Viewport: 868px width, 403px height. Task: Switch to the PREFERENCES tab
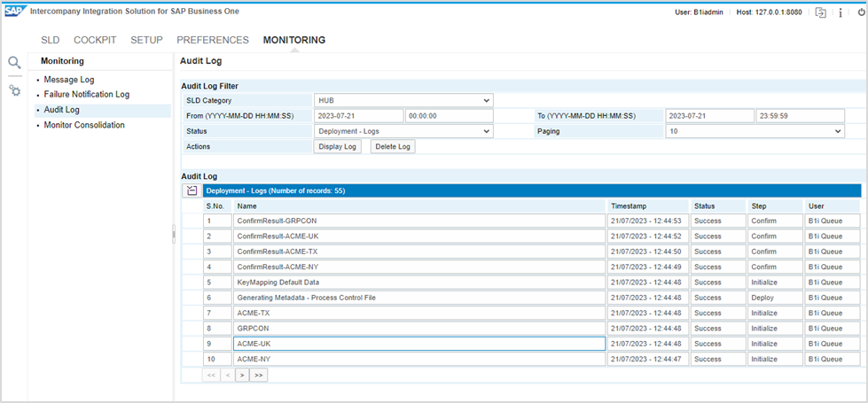tap(212, 40)
